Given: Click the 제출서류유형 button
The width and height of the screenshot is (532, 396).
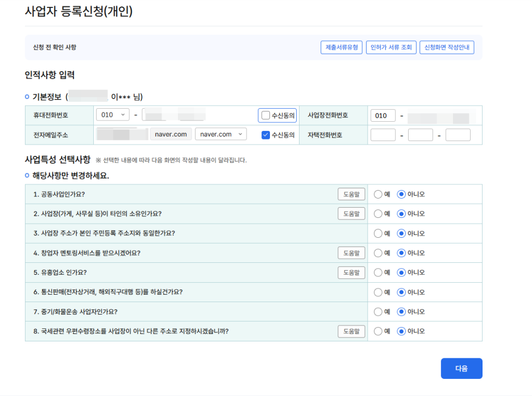Looking at the screenshot, I should point(341,47).
